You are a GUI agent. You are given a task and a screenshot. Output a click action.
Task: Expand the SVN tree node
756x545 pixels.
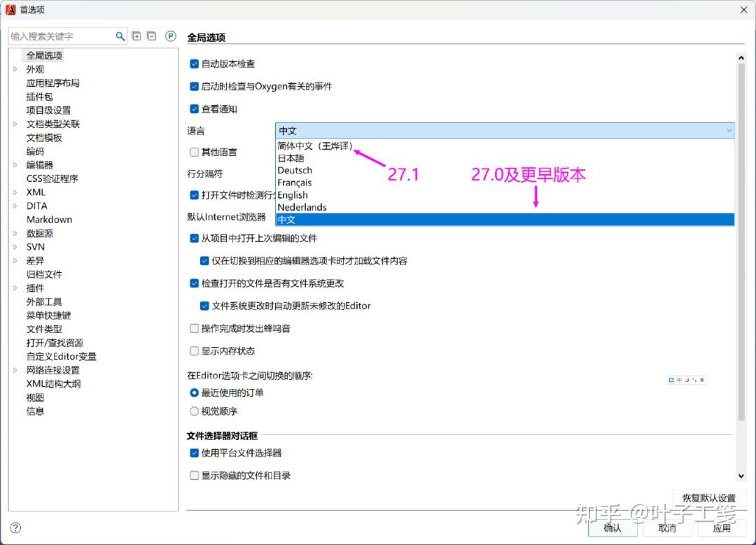pyautogui.click(x=15, y=247)
